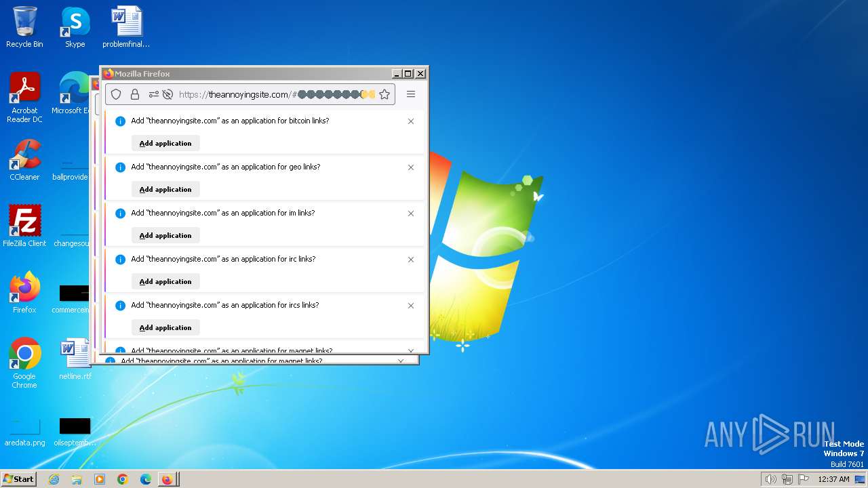
Task: Add application for irc links
Action: coord(165,281)
